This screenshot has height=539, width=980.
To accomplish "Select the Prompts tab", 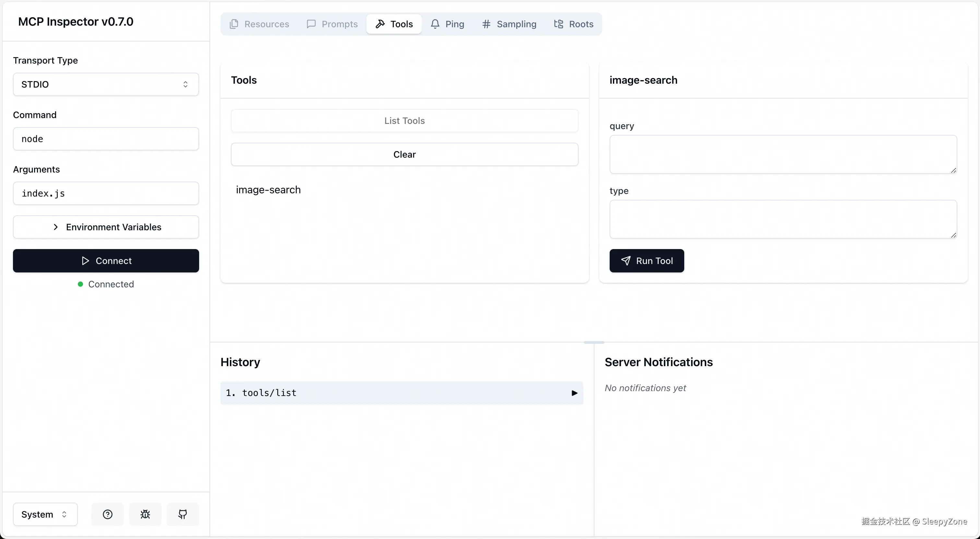I will [x=332, y=24].
